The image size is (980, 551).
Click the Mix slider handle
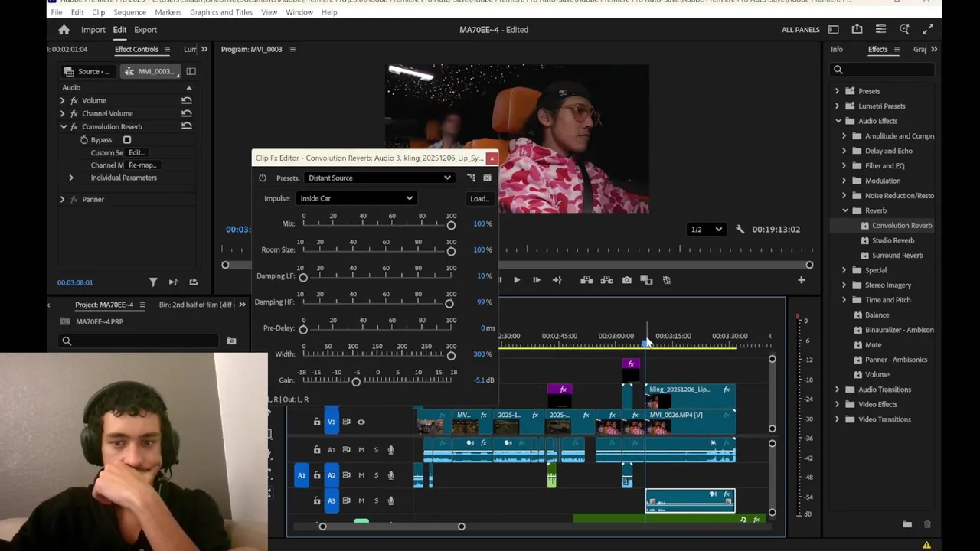[x=451, y=225]
